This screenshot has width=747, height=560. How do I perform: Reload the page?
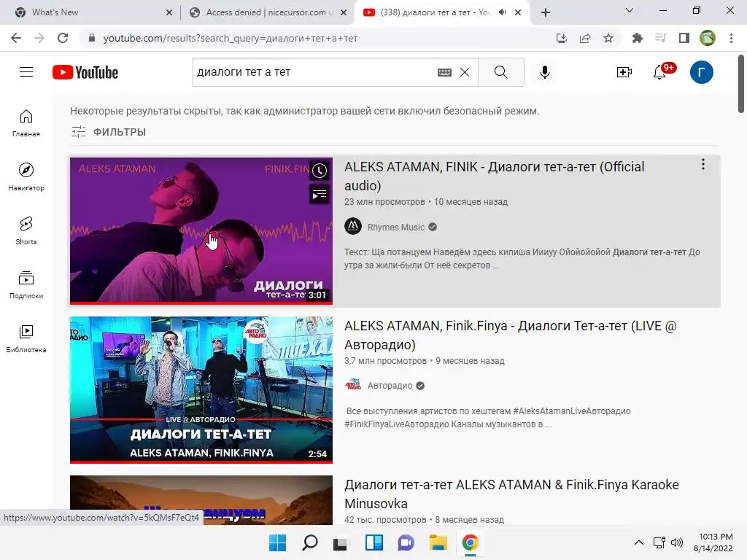pos(63,38)
